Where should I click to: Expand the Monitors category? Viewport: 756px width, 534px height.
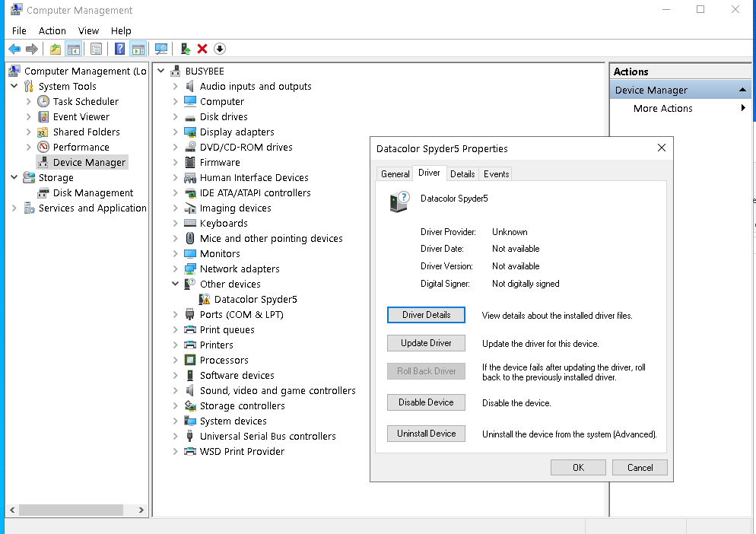tap(176, 254)
